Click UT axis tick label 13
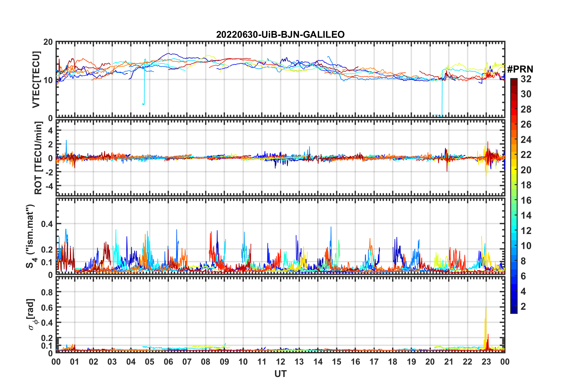 coord(299,362)
